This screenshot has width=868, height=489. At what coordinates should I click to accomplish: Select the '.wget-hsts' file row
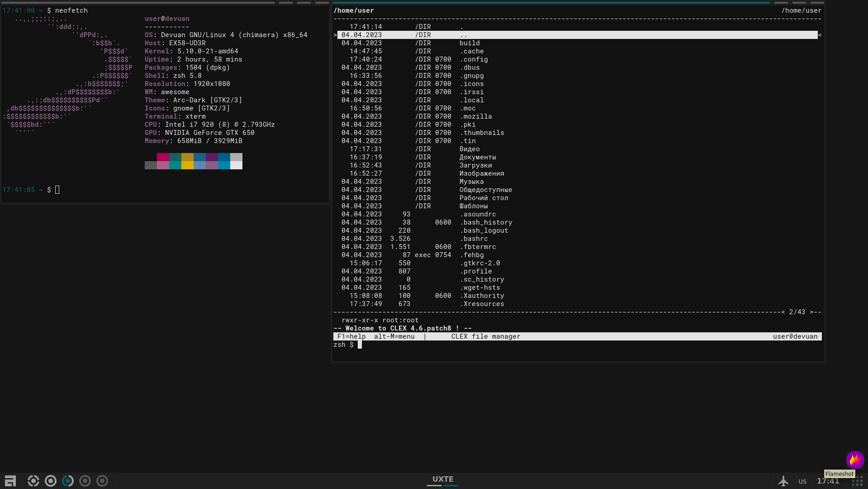point(578,288)
